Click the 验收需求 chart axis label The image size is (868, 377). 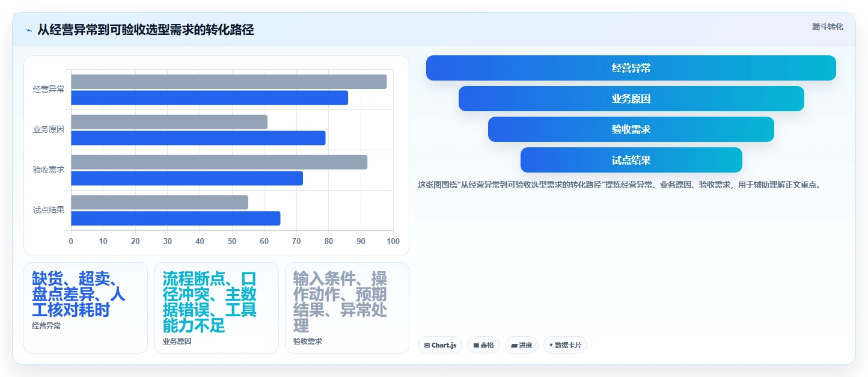tap(49, 170)
